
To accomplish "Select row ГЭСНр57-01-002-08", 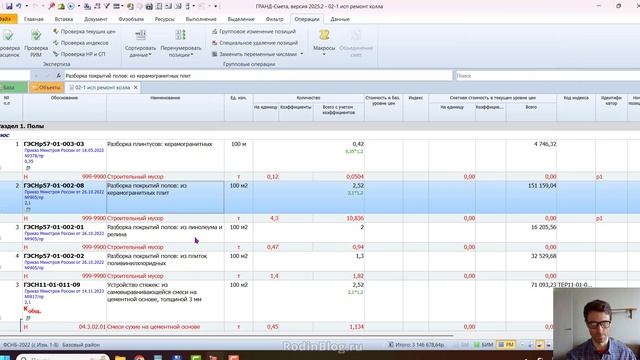I will [54, 186].
